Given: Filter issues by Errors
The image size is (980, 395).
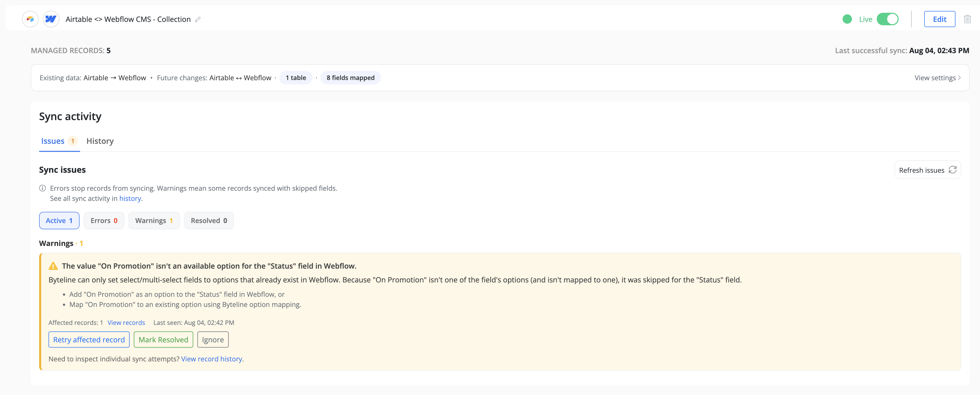Looking at the screenshot, I should tap(104, 220).
